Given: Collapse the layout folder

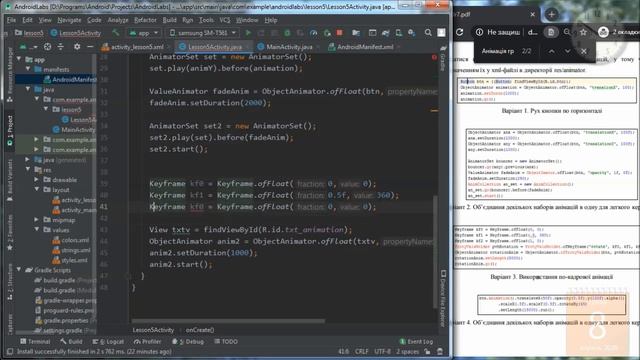Looking at the screenshot, I should (37, 189).
